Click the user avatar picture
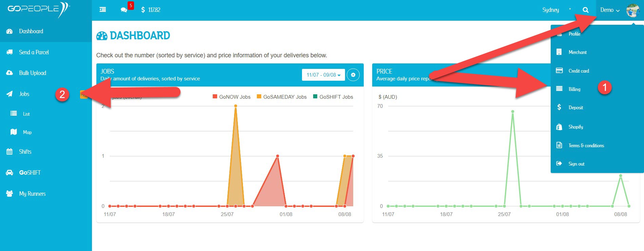 (x=633, y=10)
